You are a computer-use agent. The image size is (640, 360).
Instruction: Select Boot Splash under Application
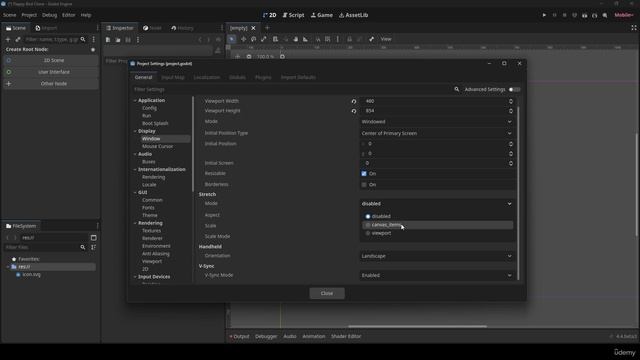[155, 123]
